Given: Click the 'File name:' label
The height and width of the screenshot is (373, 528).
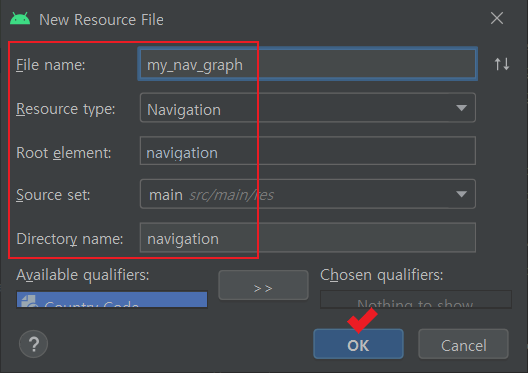Looking at the screenshot, I should click(x=51, y=65).
